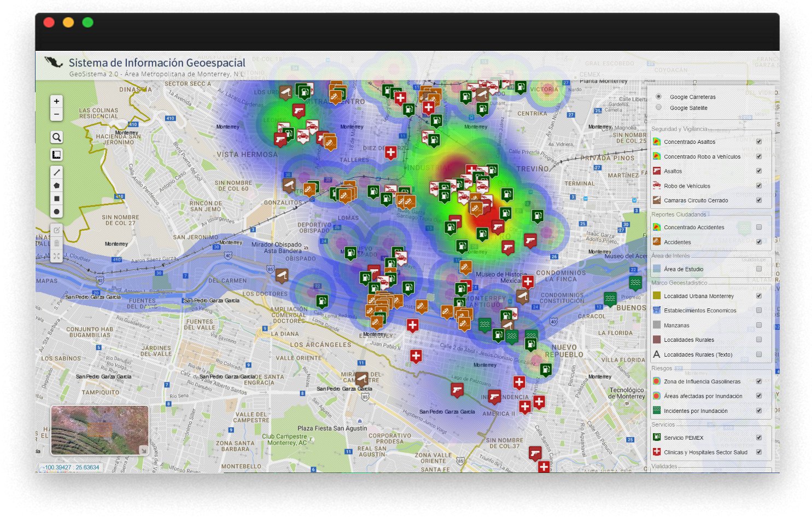This screenshot has width=812, height=524.
Task: Uncheck the Concentrado Asaltos layer
Action: click(x=759, y=142)
